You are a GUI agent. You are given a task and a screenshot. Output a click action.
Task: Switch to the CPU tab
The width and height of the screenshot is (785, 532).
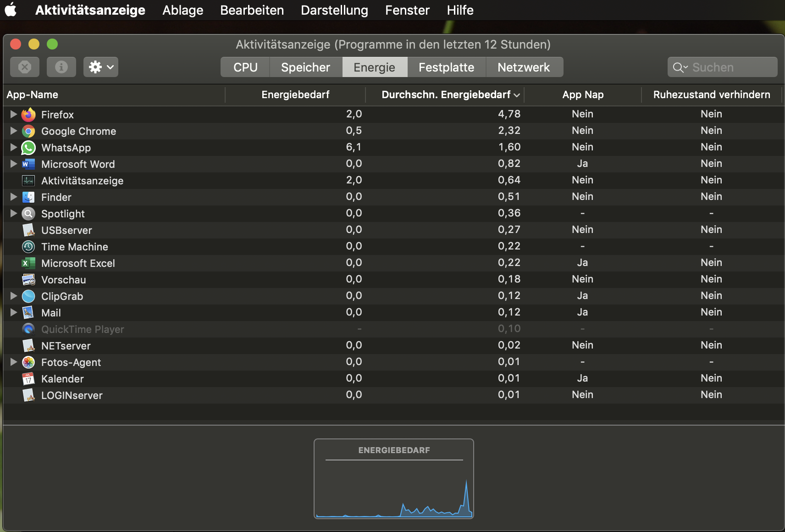[245, 67]
